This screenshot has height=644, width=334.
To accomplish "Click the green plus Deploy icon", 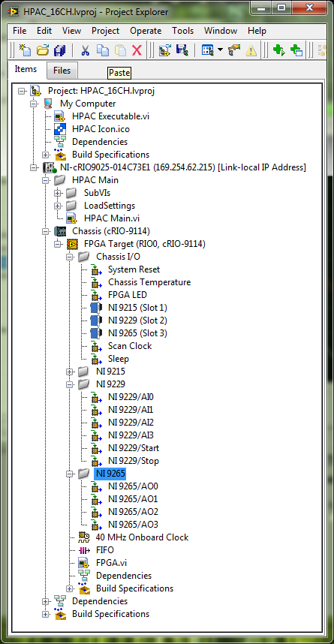I will [296, 51].
